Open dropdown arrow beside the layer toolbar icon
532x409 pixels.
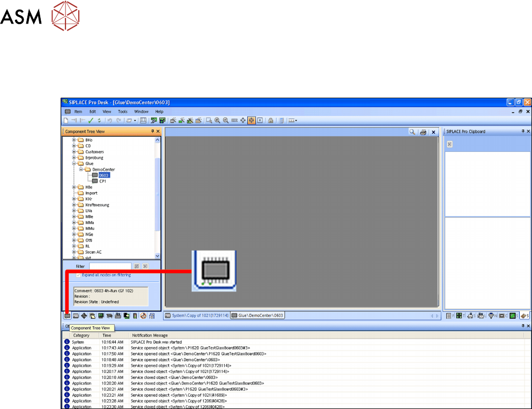(135, 121)
